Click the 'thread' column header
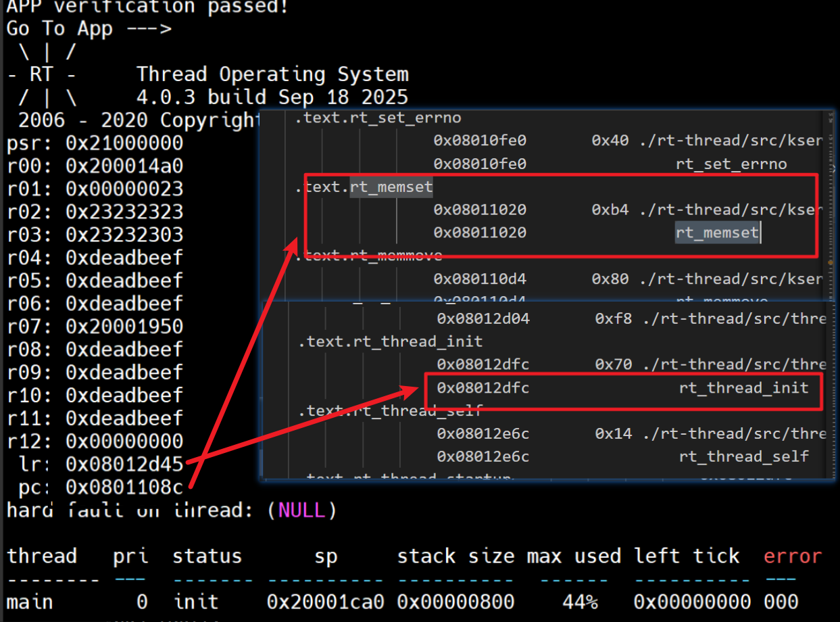Screen dimensions: 840x622 (x=42, y=556)
